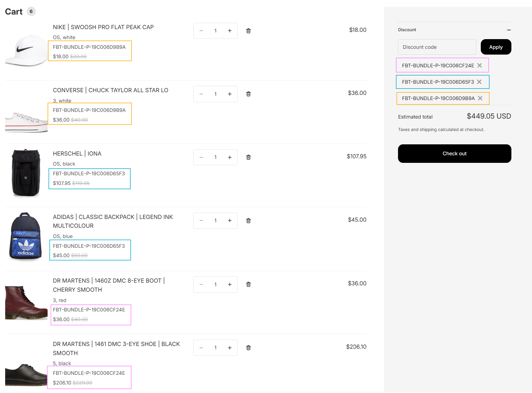The image size is (532, 393).
Task: Delete the Dr Martens 1460Z boot
Action: [248, 284]
